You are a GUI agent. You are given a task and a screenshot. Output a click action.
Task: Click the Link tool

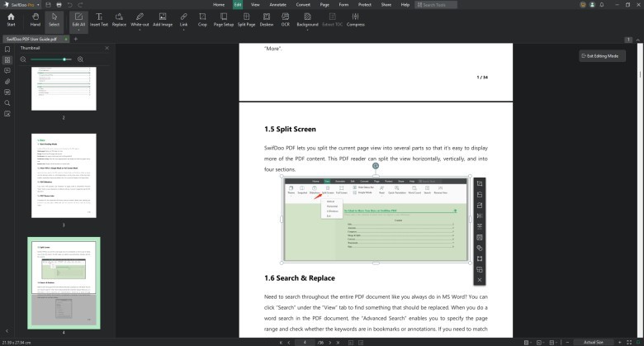tap(183, 19)
